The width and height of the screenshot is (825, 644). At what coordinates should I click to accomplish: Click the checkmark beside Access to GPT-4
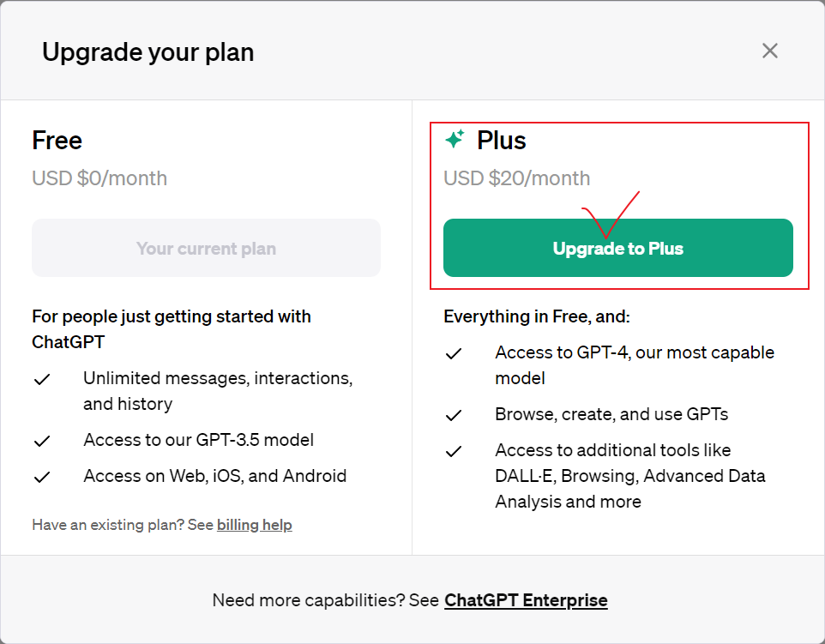tap(454, 353)
